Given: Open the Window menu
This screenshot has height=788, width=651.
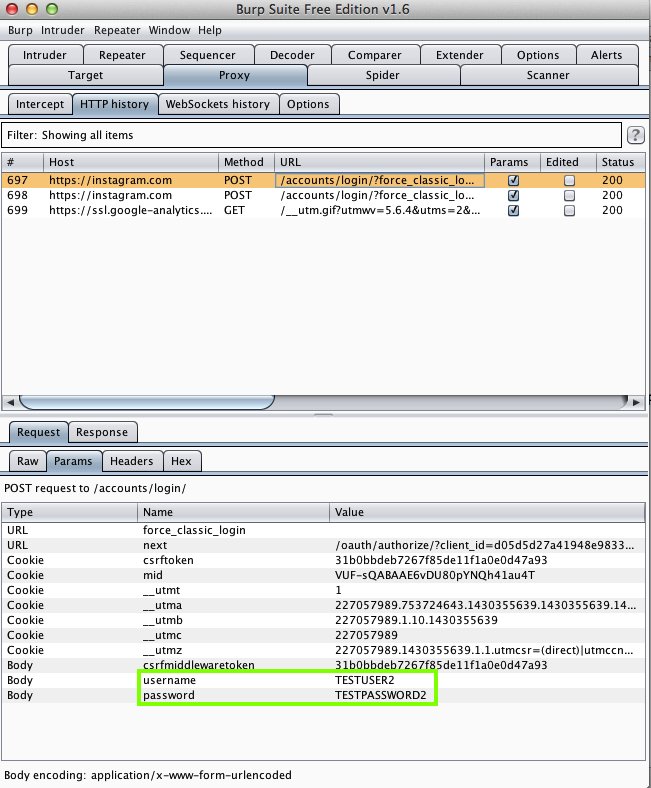Looking at the screenshot, I should coord(169,30).
